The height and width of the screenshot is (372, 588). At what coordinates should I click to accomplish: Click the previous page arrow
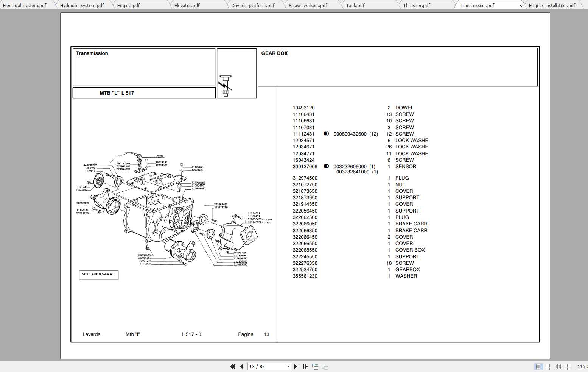(x=242, y=366)
